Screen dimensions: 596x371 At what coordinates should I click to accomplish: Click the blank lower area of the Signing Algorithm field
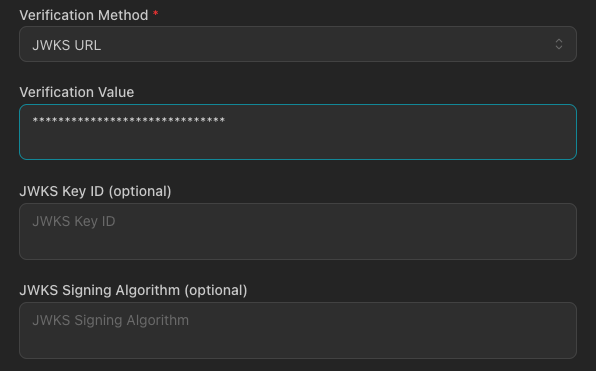click(x=298, y=344)
